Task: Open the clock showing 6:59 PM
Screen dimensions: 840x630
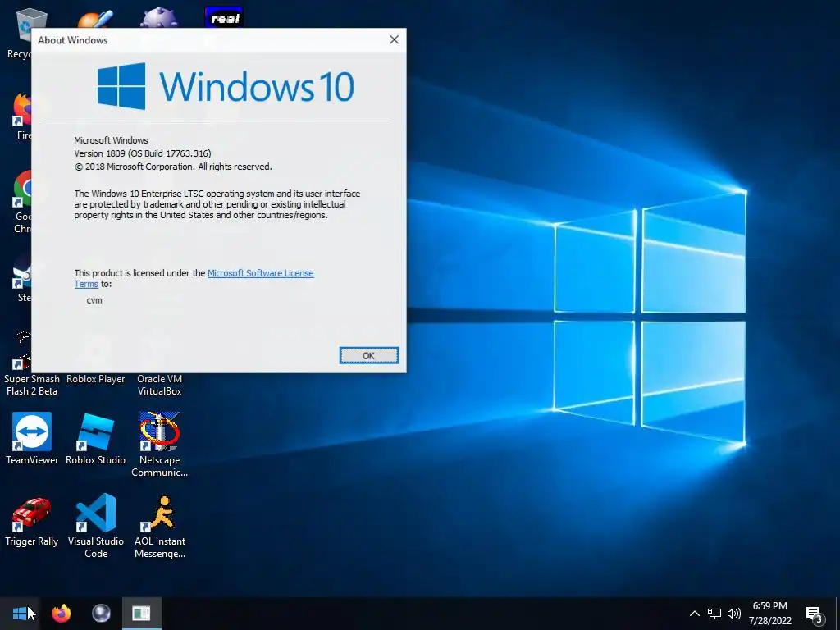Action: (x=769, y=614)
